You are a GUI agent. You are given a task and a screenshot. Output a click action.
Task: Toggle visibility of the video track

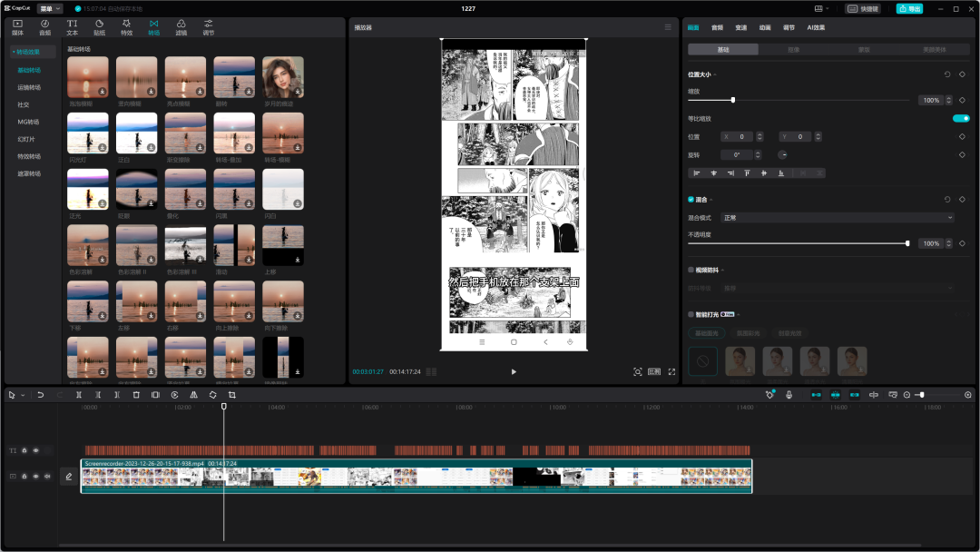pyautogui.click(x=35, y=477)
